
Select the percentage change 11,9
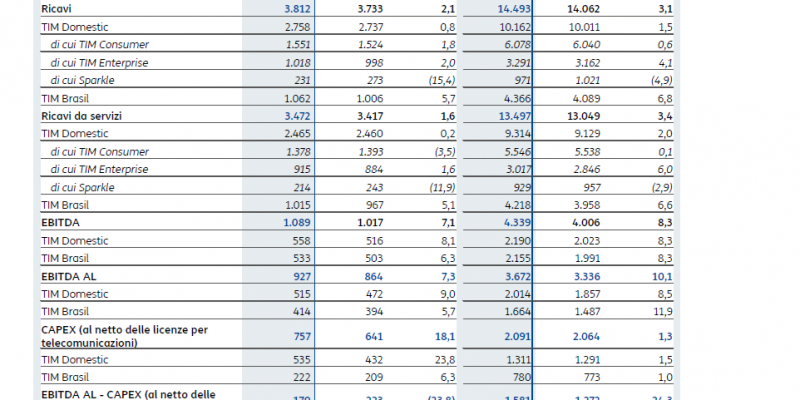pyautogui.click(x=664, y=312)
